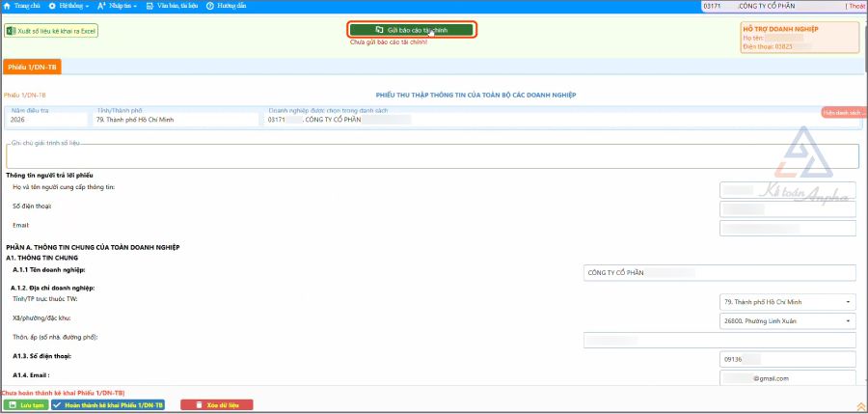Select the Phiếu 1/DN-TB tab
The height and width of the screenshot is (414, 868).
pyautogui.click(x=32, y=67)
